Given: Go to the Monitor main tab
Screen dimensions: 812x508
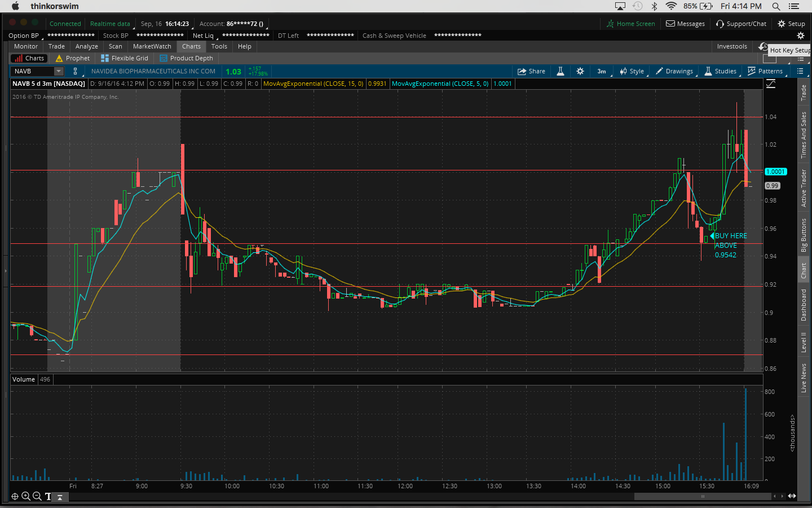Looking at the screenshot, I should point(26,46).
